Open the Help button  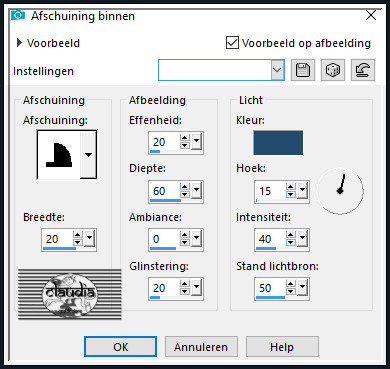282,347
